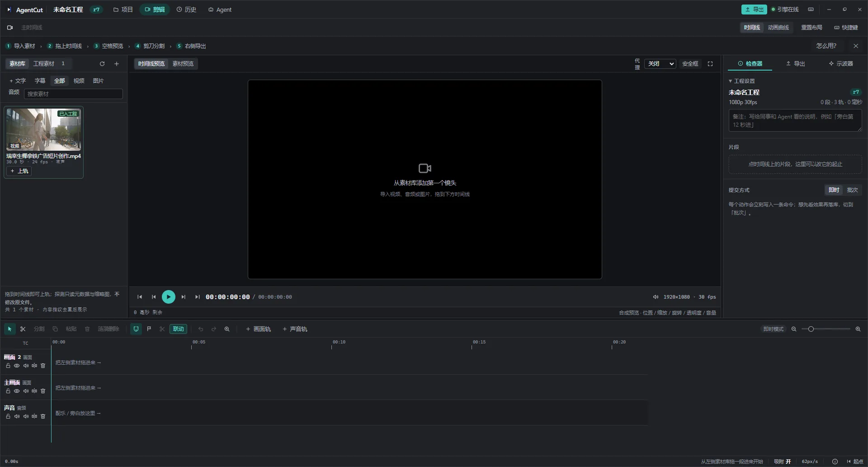The width and height of the screenshot is (868, 467).
Task: Switch to 素材预览 tab
Action: (x=183, y=64)
